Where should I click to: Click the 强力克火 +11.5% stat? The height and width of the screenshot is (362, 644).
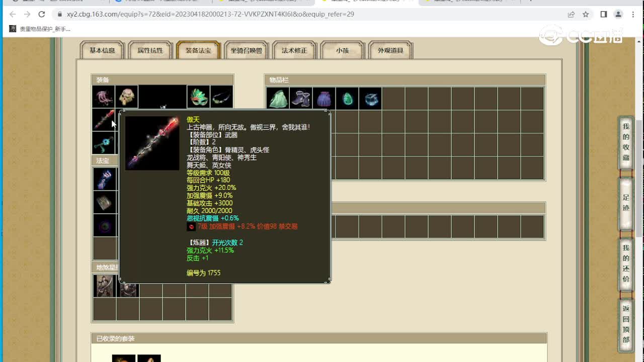click(x=210, y=250)
